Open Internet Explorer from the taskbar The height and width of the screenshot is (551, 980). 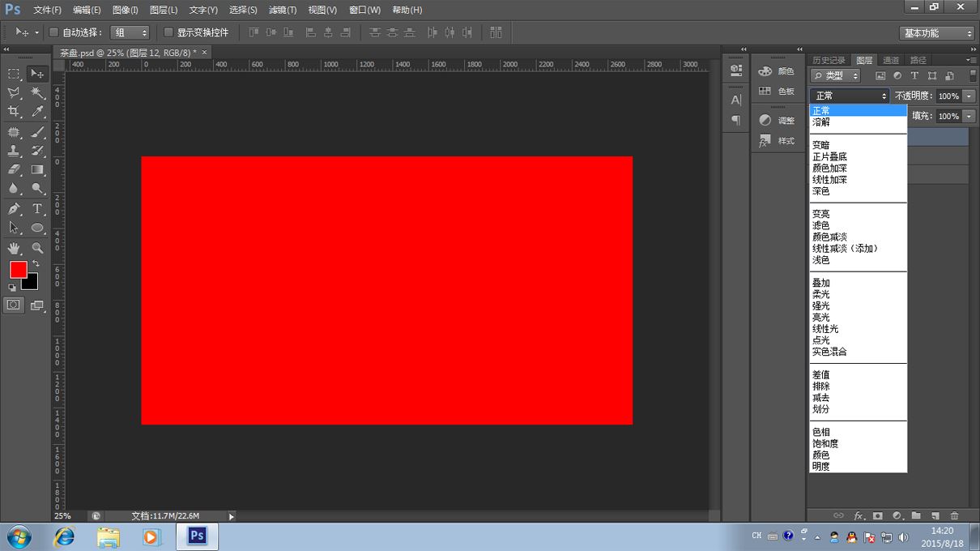coord(63,536)
